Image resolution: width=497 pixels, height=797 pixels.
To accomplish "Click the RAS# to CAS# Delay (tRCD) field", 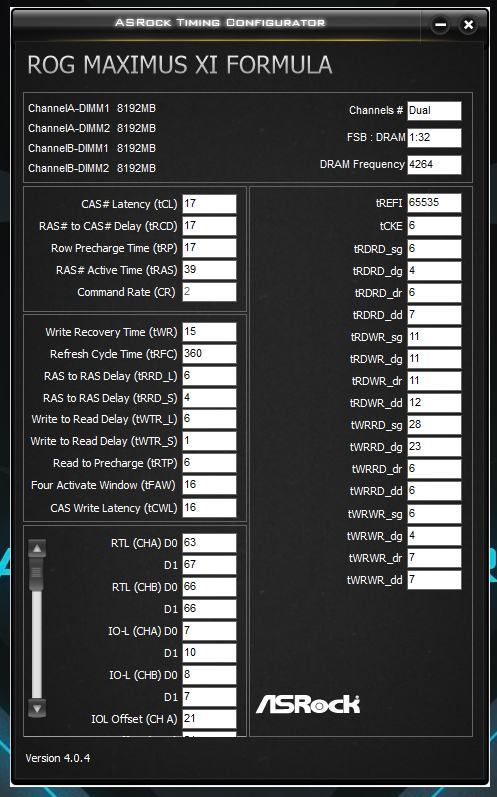I will [x=209, y=226].
